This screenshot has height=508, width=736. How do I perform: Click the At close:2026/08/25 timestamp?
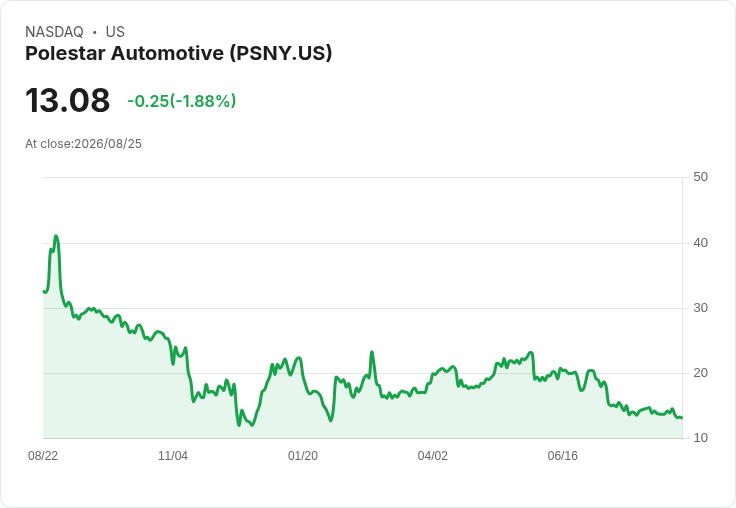[x=84, y=144]
